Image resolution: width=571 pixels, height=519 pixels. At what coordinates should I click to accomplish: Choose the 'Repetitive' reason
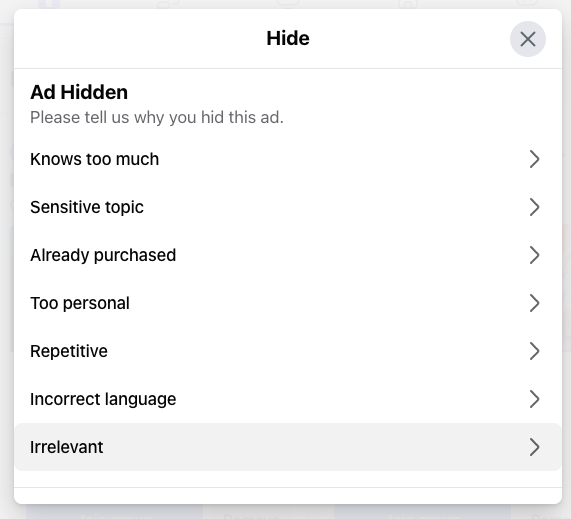[288, 351]
